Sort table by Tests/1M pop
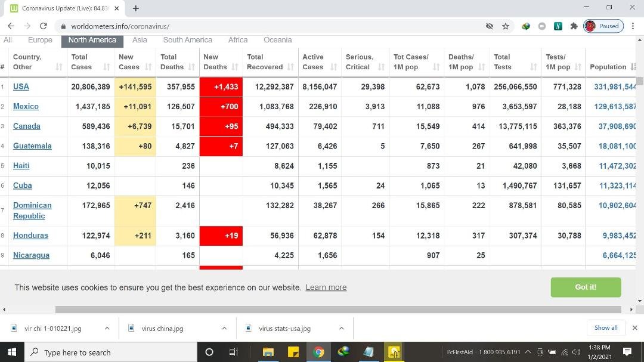Viewport: 644px width, 362px height. [563, 62]
